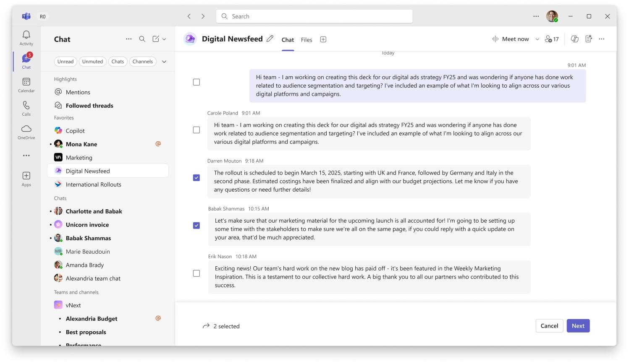
Task: Switch to the Files tab
Action: click(x=307, y=39)
